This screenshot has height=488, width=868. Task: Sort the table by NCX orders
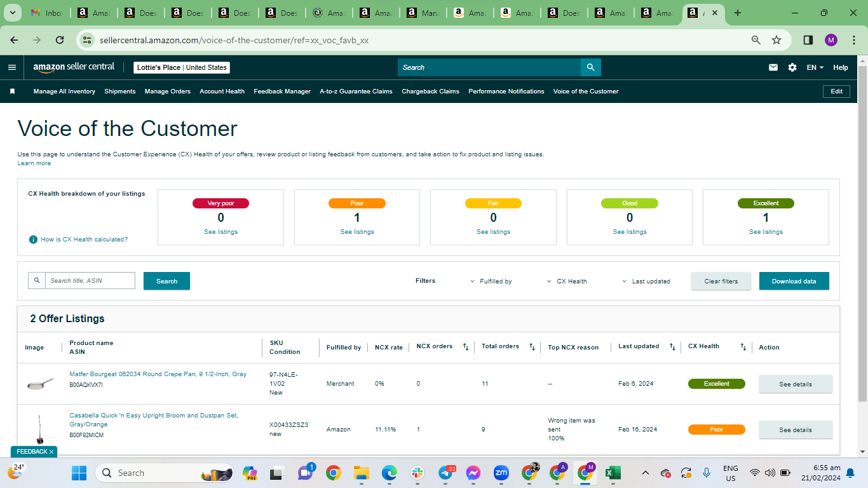(x=465, y=347)
